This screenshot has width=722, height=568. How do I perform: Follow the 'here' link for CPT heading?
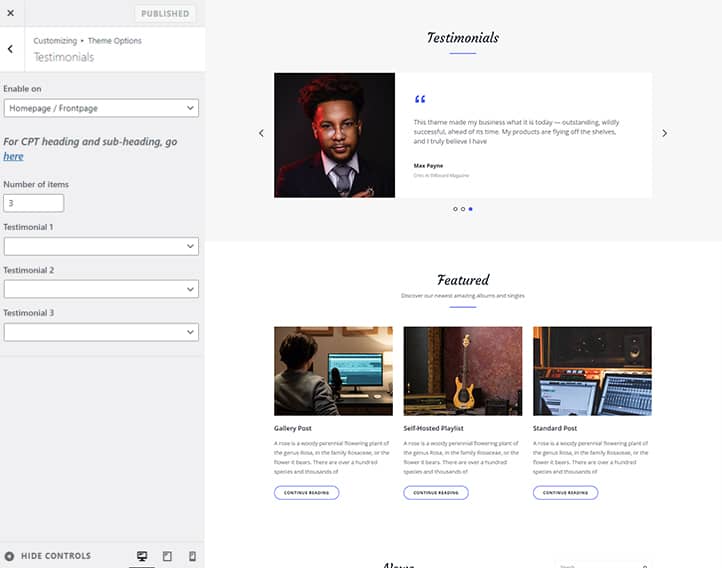point(13,156)
